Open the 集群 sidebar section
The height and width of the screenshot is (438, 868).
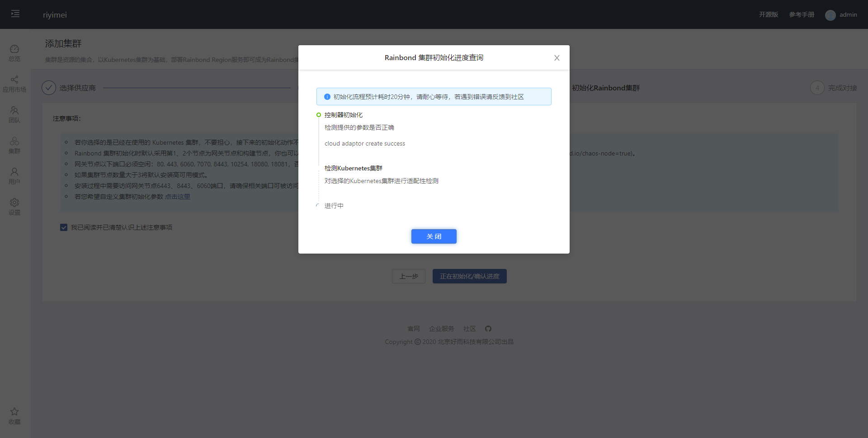pyautogui.click(x=14, y=145)
